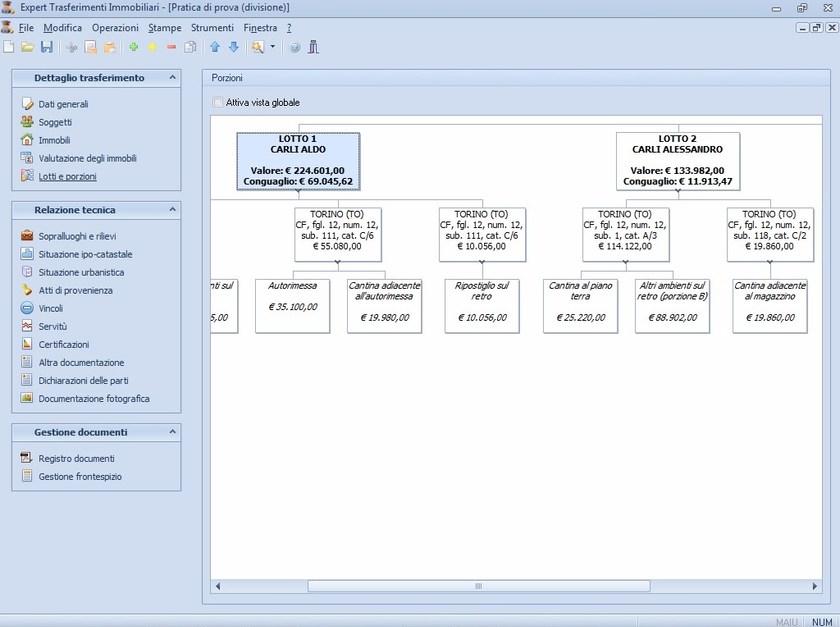Select the LOTTO 2 Carli Alessandro box
Viewport: 840px width, 627px height.
(677, 160)
